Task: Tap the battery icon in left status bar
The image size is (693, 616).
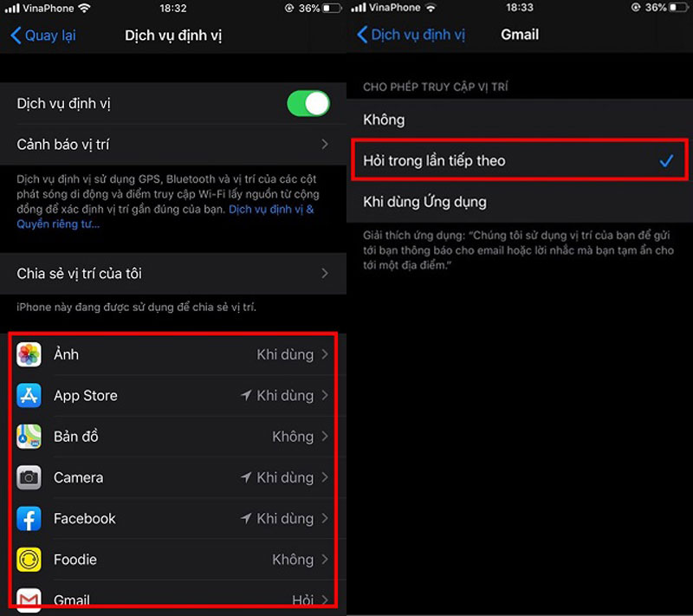Action: 333,8
